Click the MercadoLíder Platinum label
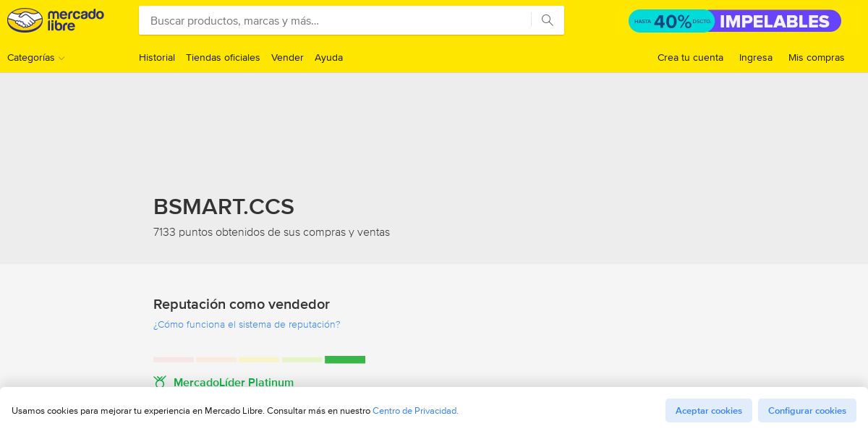The width and height of the screenshot is (868, 434). 234,383
